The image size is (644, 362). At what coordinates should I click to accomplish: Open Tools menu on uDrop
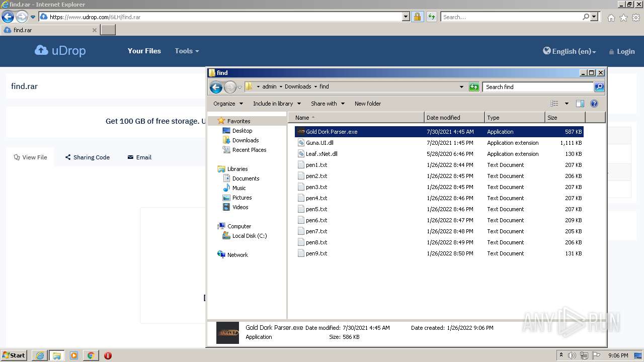187,51
